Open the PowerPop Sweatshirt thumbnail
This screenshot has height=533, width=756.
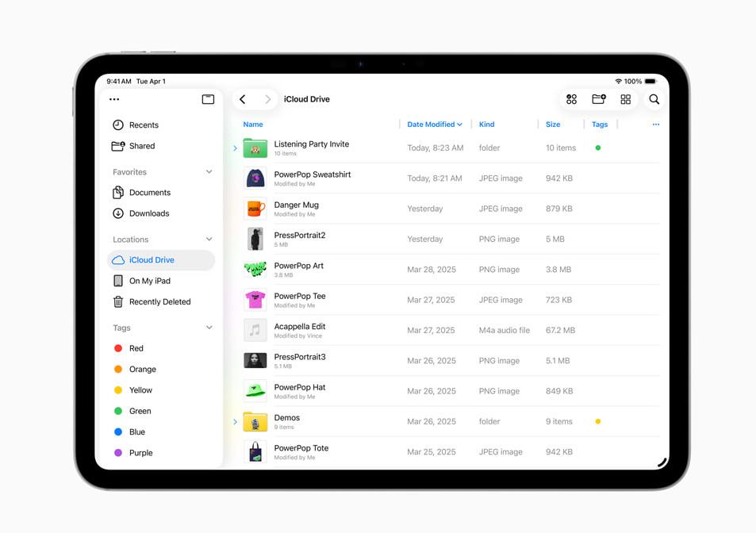255,178
